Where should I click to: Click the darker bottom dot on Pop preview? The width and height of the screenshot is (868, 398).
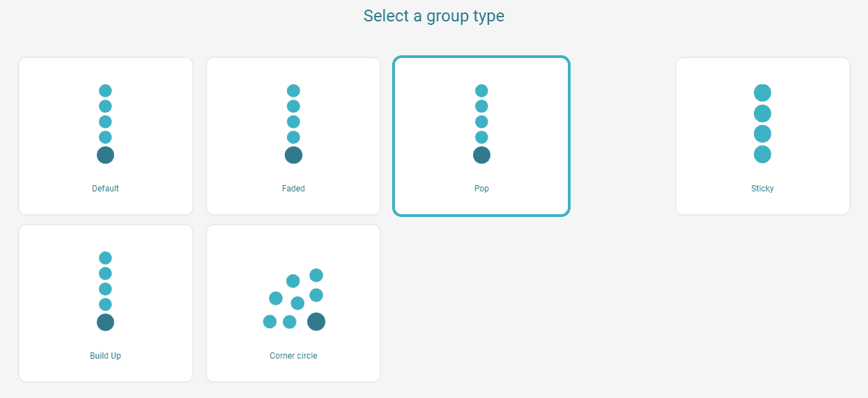(481, 155)
